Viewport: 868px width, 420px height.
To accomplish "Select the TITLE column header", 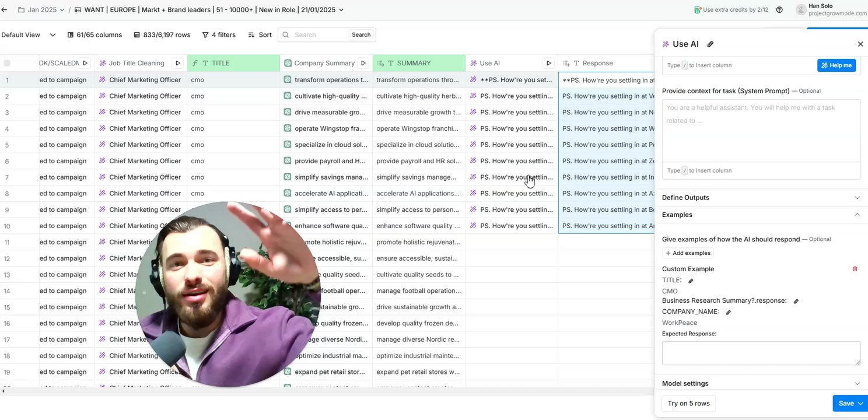I will coord(233,63).
